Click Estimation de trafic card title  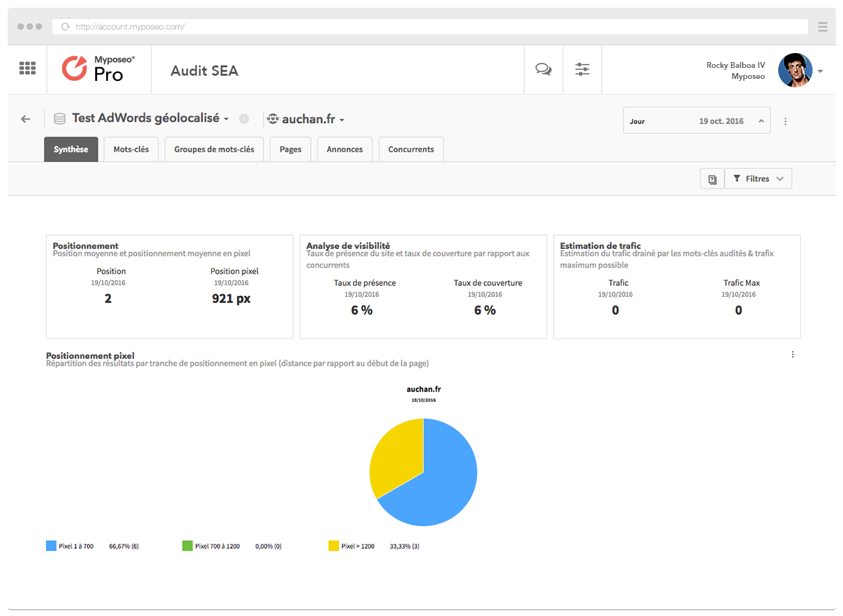tap(600, 246)
